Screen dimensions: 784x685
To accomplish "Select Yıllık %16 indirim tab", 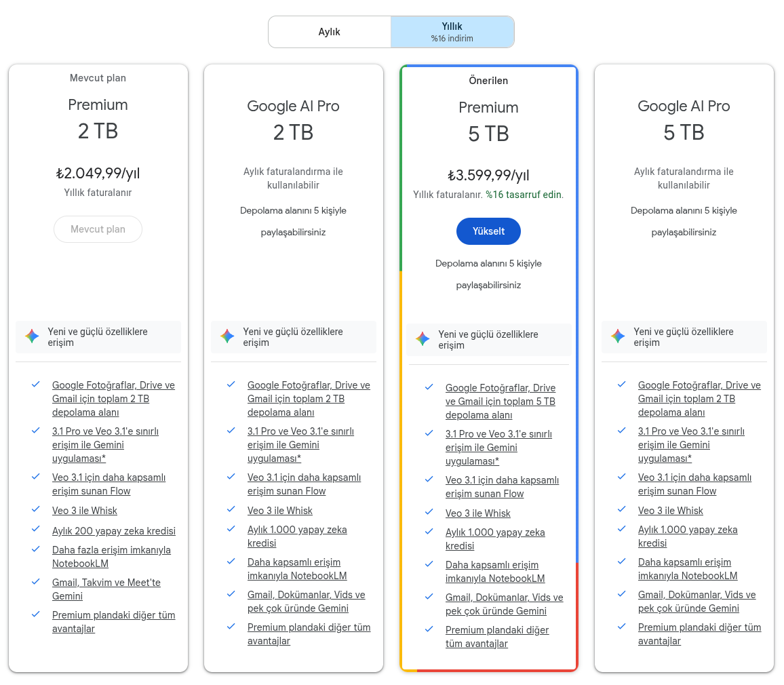I will tap(452, 32).
